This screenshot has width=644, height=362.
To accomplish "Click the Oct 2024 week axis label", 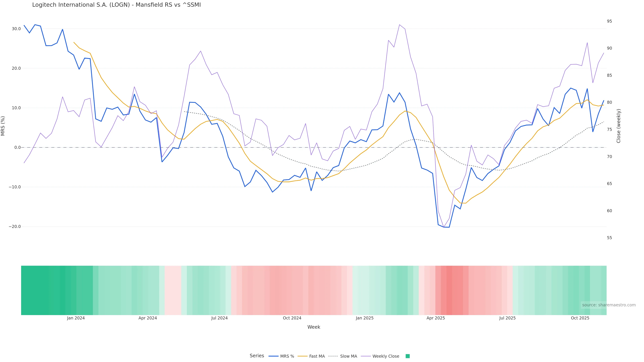I will coord(292,318).
